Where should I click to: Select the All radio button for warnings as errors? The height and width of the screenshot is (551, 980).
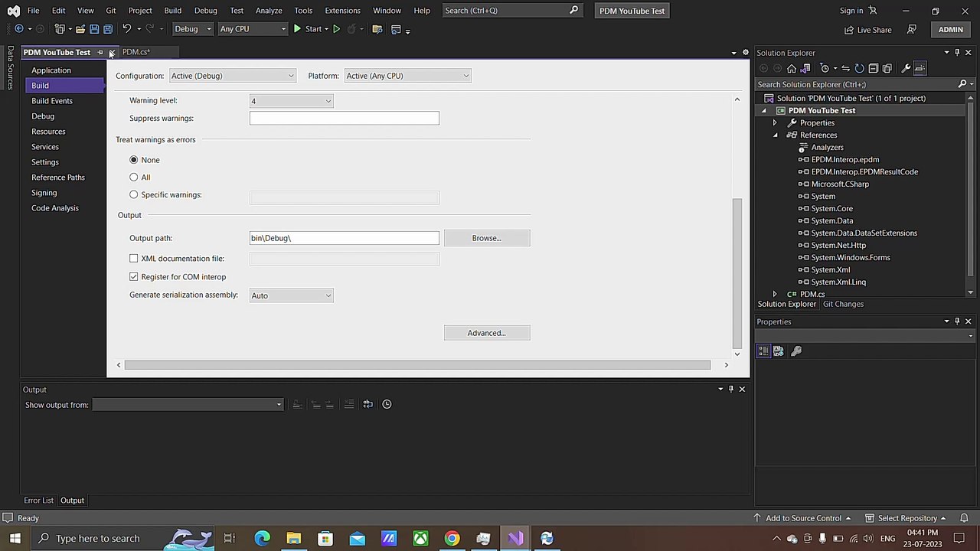(x=134, y=178)
